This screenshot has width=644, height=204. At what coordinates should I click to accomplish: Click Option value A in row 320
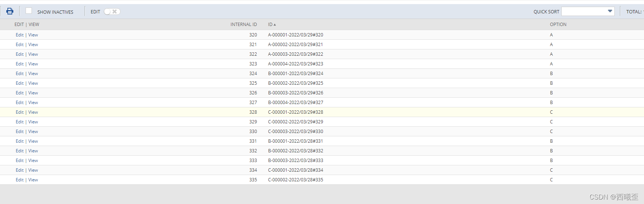551,35
